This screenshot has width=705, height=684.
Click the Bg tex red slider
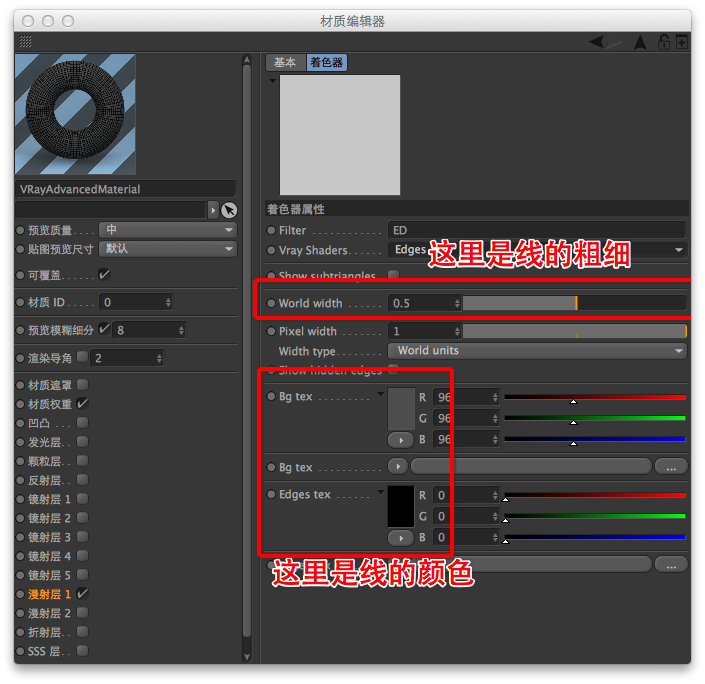[595, 398]
